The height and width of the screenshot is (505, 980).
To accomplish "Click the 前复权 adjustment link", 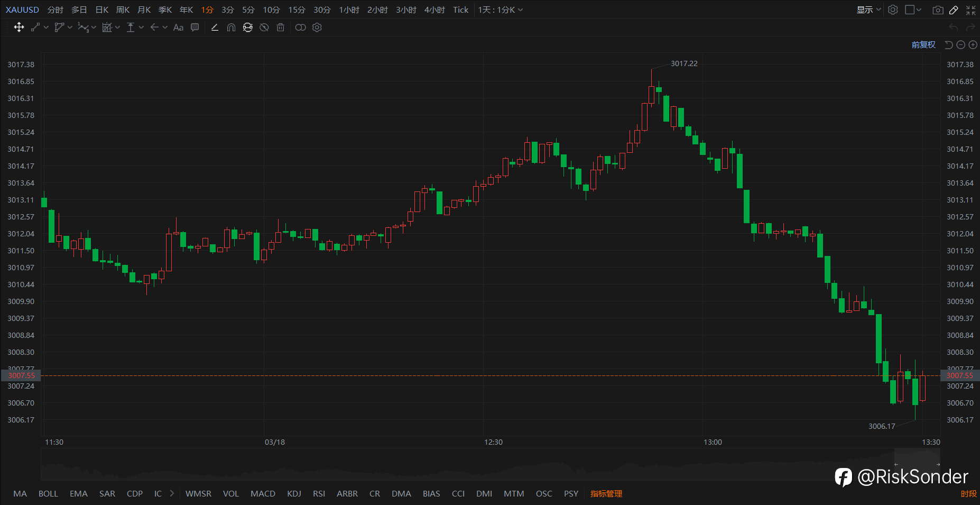I will [923, 45].
